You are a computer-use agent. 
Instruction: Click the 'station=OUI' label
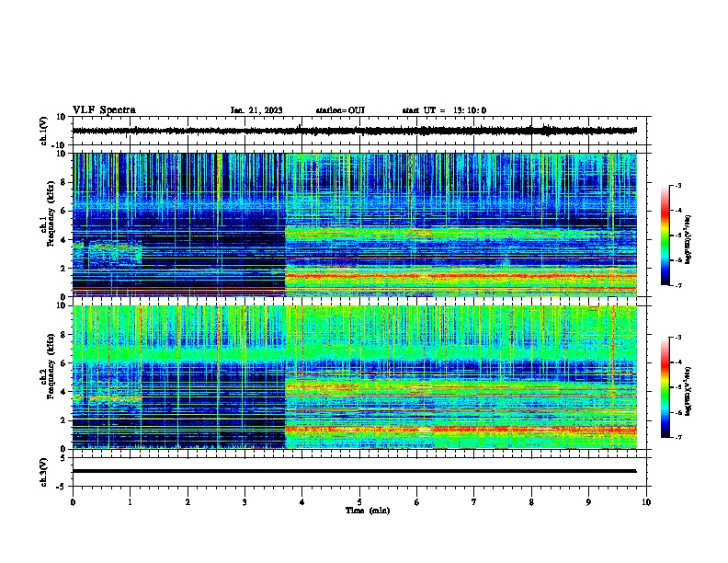coord(340,110)
